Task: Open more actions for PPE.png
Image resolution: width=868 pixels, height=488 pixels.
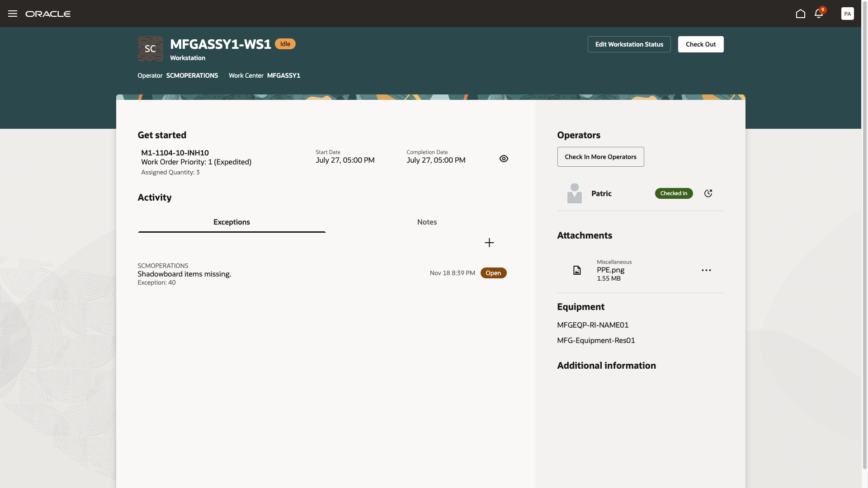Action: coord(706,270)
